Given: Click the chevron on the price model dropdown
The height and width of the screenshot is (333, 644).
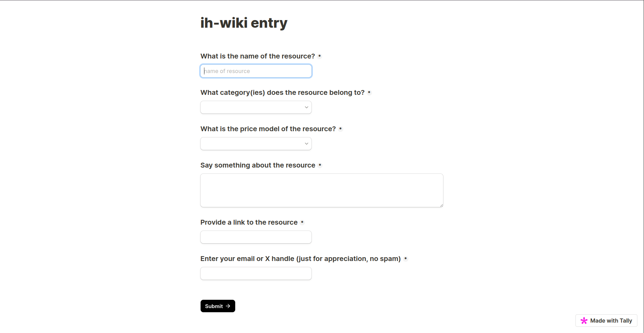Looking at the screenshot, I should (306, 144).
